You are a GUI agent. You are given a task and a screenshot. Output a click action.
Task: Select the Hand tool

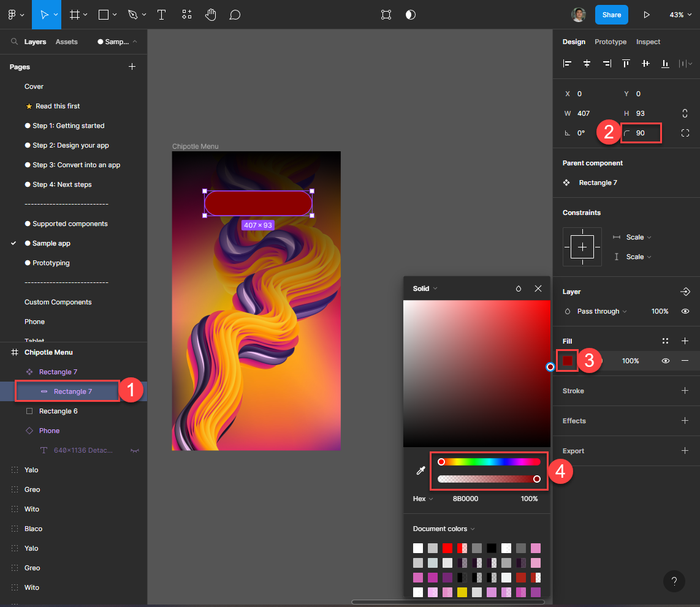coord(210,14)
